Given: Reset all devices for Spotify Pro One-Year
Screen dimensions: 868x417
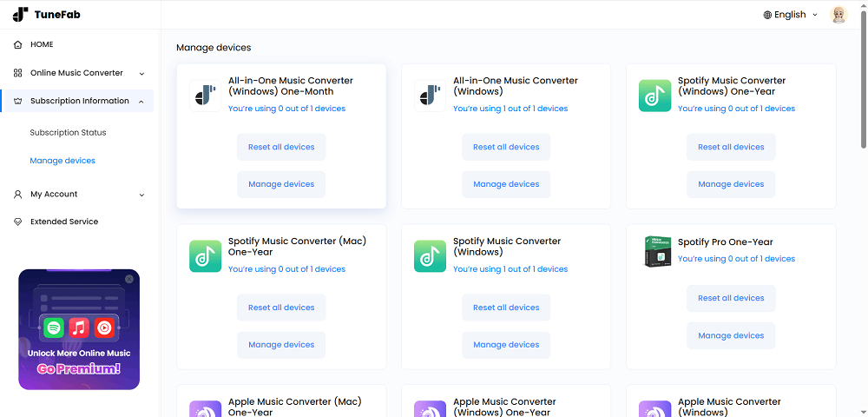Looking at the screenshot, I should coord(731,299).
